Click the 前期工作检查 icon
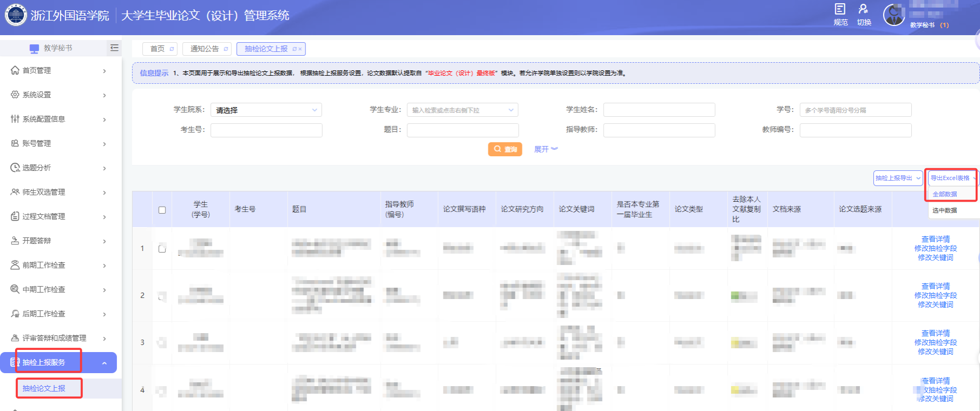Viewport: 980px width, 411px height. tap(15, 265)
